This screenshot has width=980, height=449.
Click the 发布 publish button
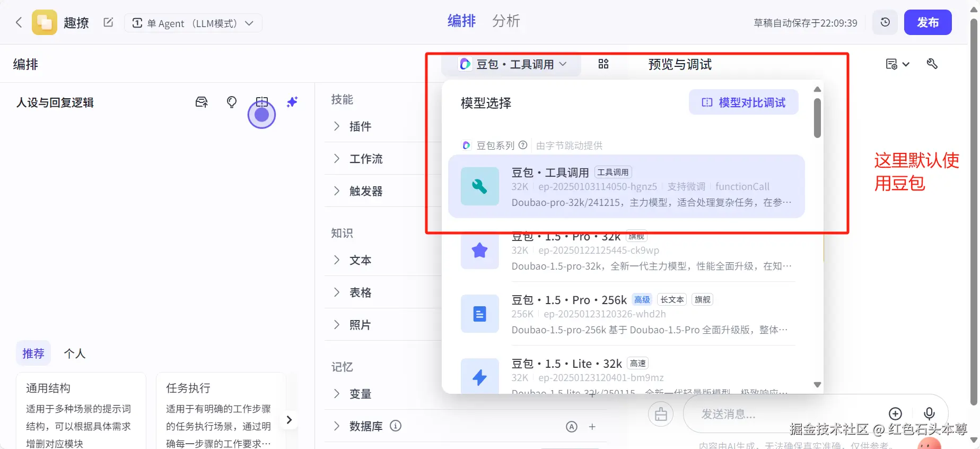coord(927,22)
